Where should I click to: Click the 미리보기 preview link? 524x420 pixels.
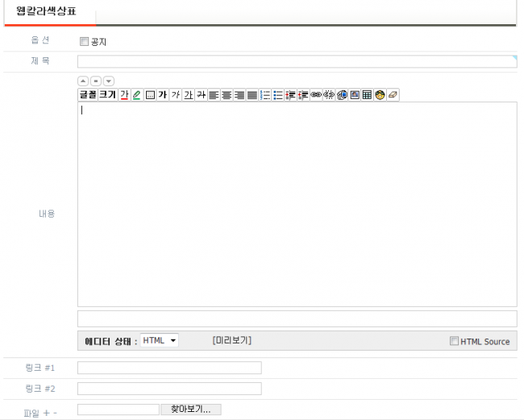(x=232, y=340)
